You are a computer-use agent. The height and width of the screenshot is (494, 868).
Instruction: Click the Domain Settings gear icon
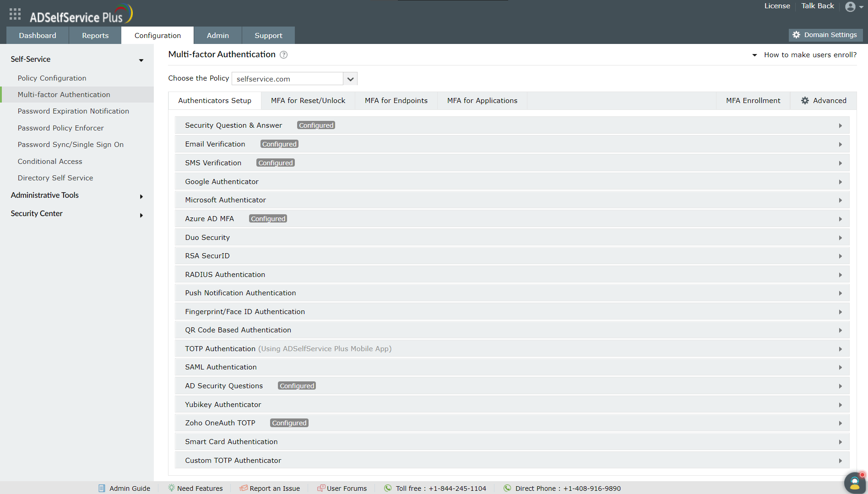pyautogui.click(x=797, y=35)
